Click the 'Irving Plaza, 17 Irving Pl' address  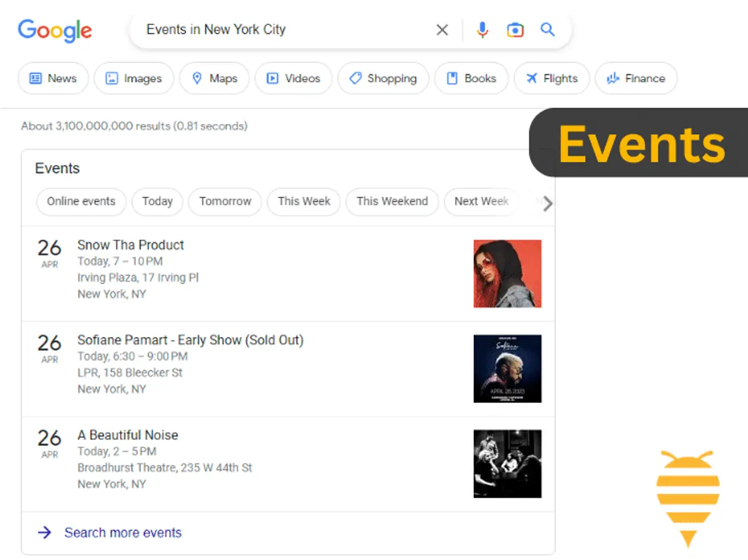coord(138,278)
